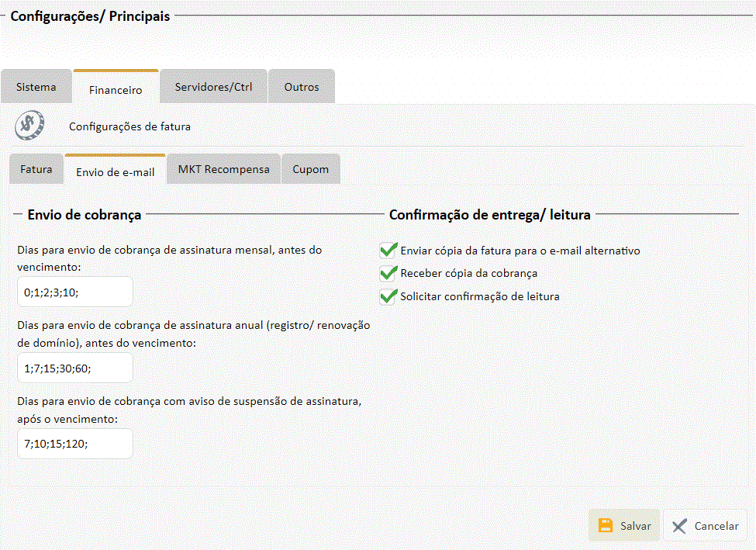Select the Envio de e-mail sub-tab

(115, 171)
